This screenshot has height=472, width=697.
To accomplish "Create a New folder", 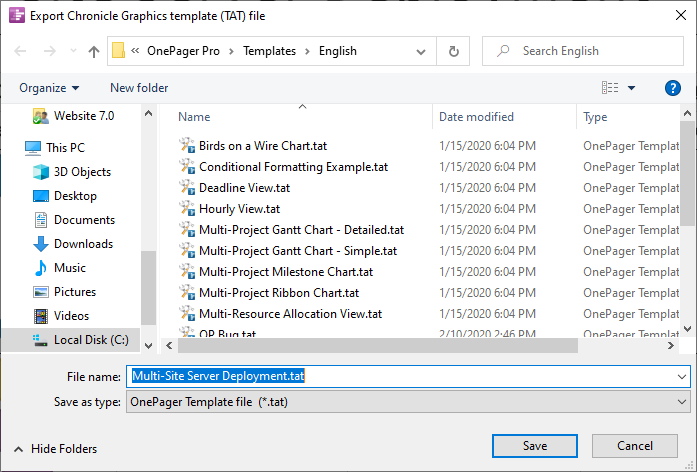I will pyautogui.click(x=139, y=88).
